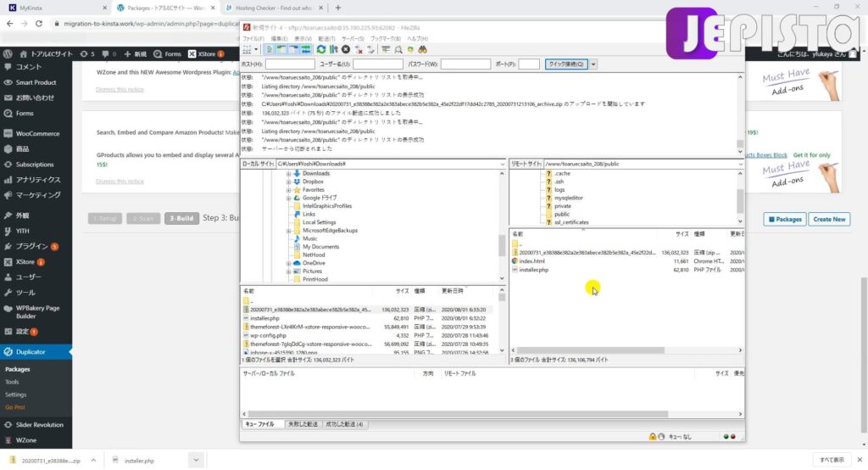This screenshot has width=868, height=470.
Task: Click the reconnect to server icon
Action: 371,49
